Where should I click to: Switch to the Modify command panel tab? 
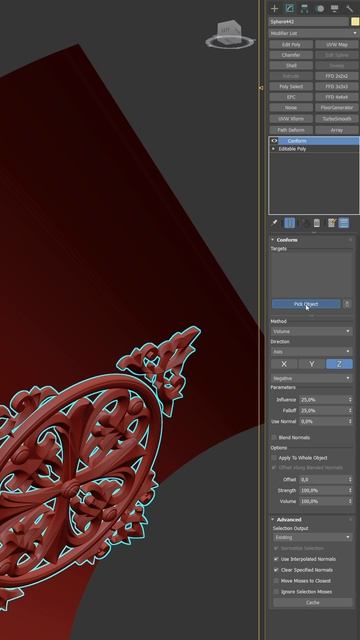pos(289,9)
